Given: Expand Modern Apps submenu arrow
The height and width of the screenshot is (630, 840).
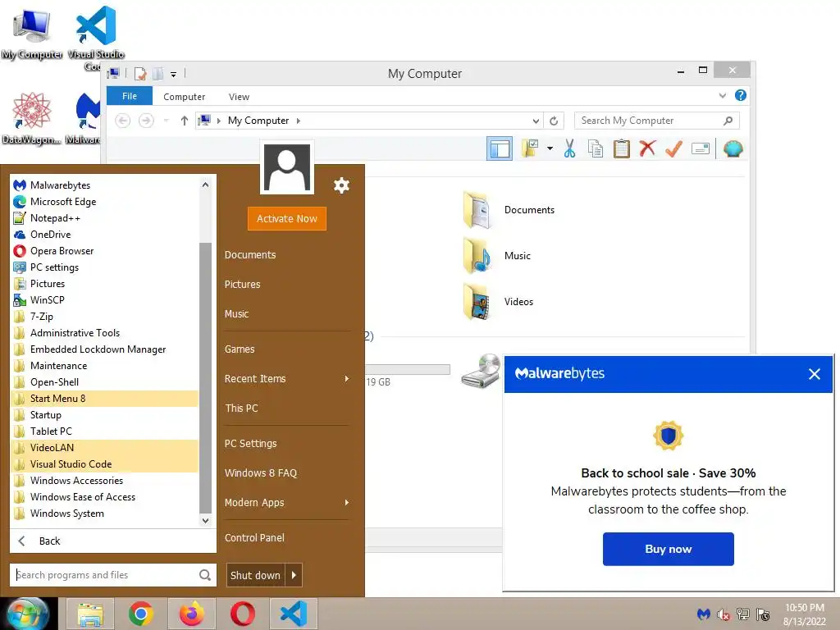Looking at the screenshot, I should (347, 503).
